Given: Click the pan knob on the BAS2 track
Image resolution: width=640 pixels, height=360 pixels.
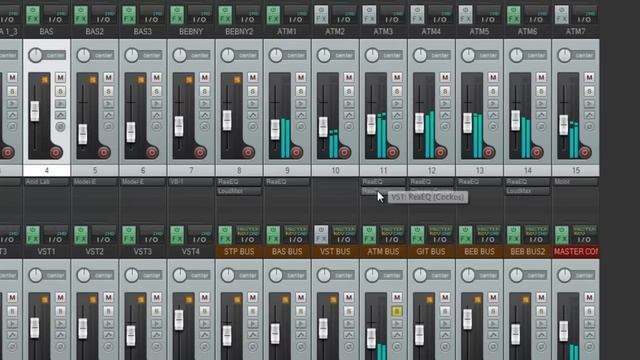Looking at the screenshot, I should tap(84, 55).
